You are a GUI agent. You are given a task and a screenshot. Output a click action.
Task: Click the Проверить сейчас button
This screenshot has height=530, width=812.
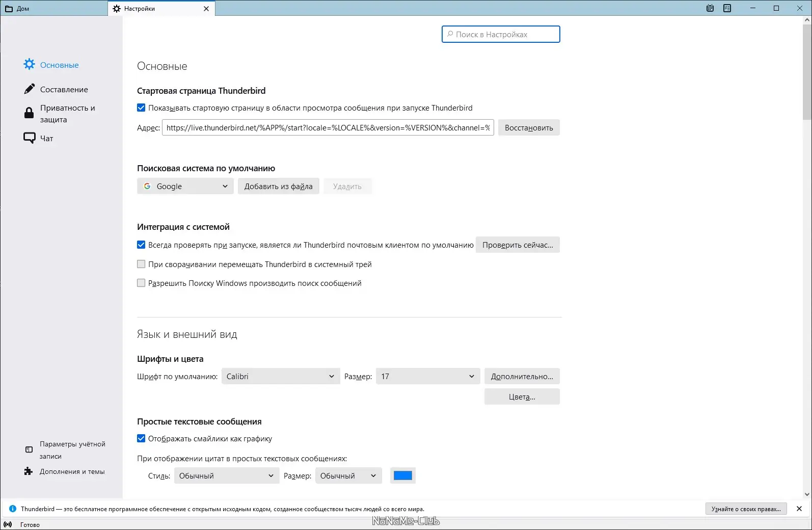[518, 245]
